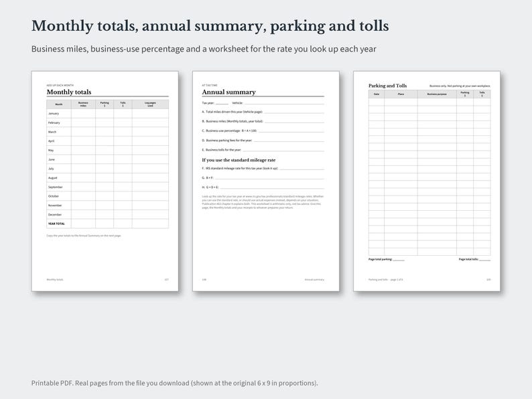Click the 'Vehicle' blank line
The height and width of the screenshot is (399, 532).
tap(284, 103)
